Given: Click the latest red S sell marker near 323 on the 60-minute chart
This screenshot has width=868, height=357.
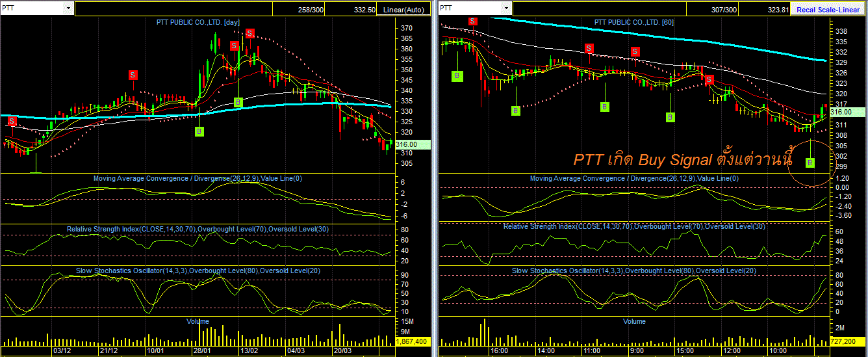Looking at the screenshot, I should (x=709, y=79).
